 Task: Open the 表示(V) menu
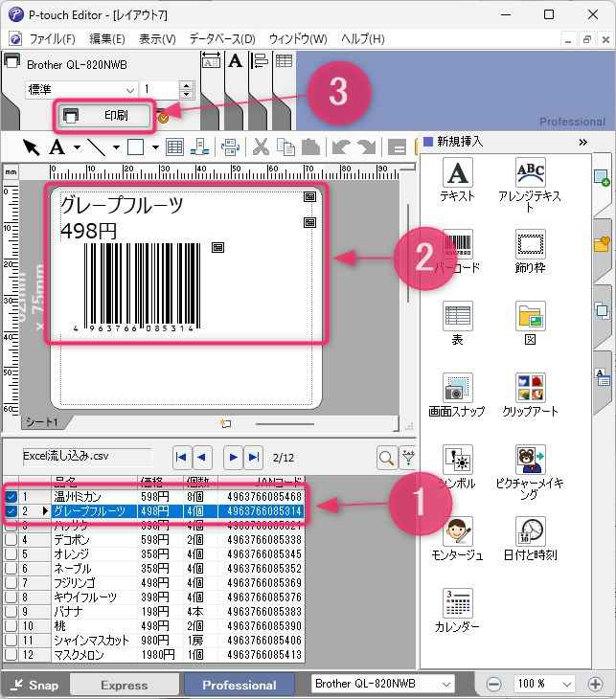tap(157, 39)
